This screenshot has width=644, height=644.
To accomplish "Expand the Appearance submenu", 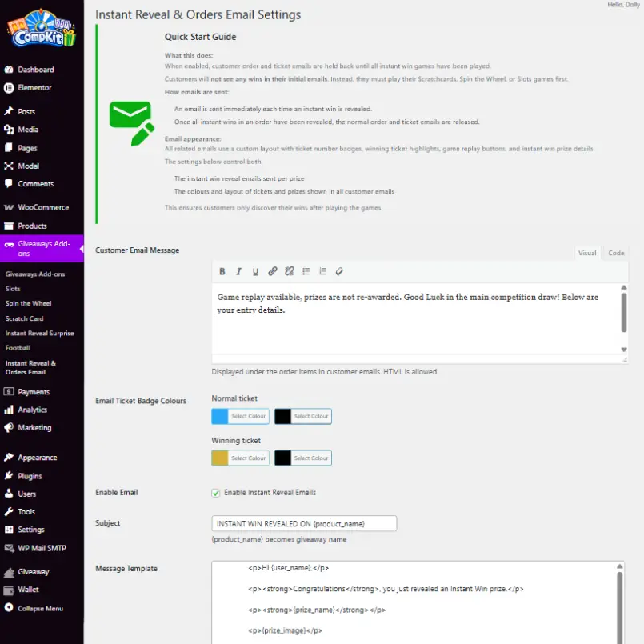I will click(x=37, y=457).
